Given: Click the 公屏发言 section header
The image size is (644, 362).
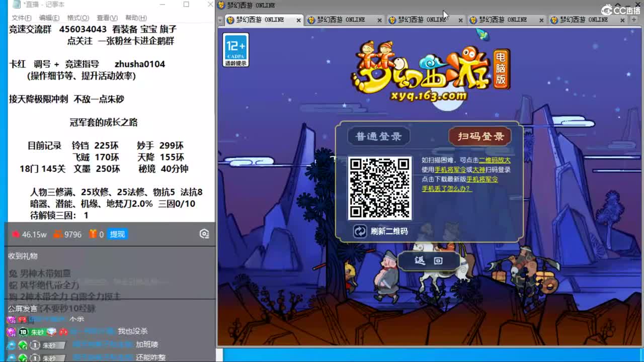Looking at the screenshot, I should [23, 308].
